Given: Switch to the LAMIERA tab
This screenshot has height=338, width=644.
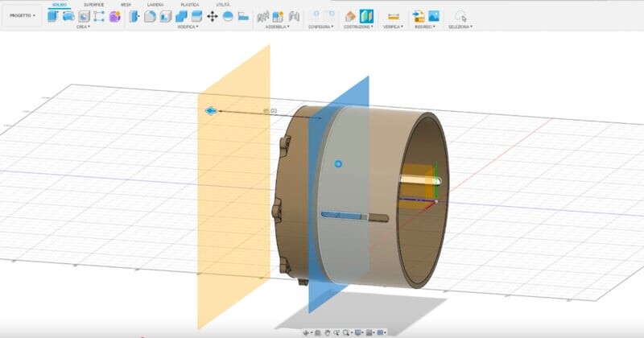Looking at the screenshot, I should coord(155,4).
